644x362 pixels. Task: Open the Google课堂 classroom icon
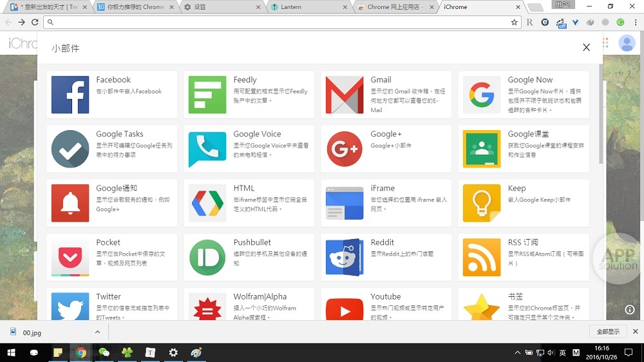click(482, 149)
